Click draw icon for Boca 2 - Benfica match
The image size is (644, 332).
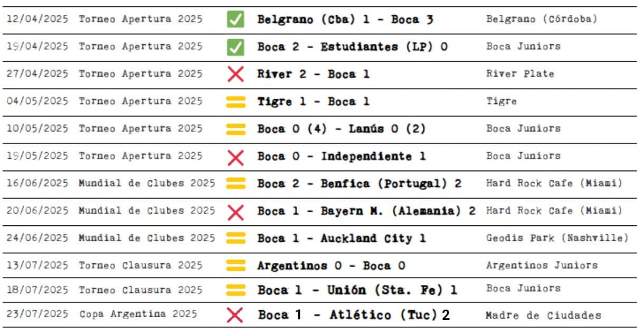[x=235, y=184]
